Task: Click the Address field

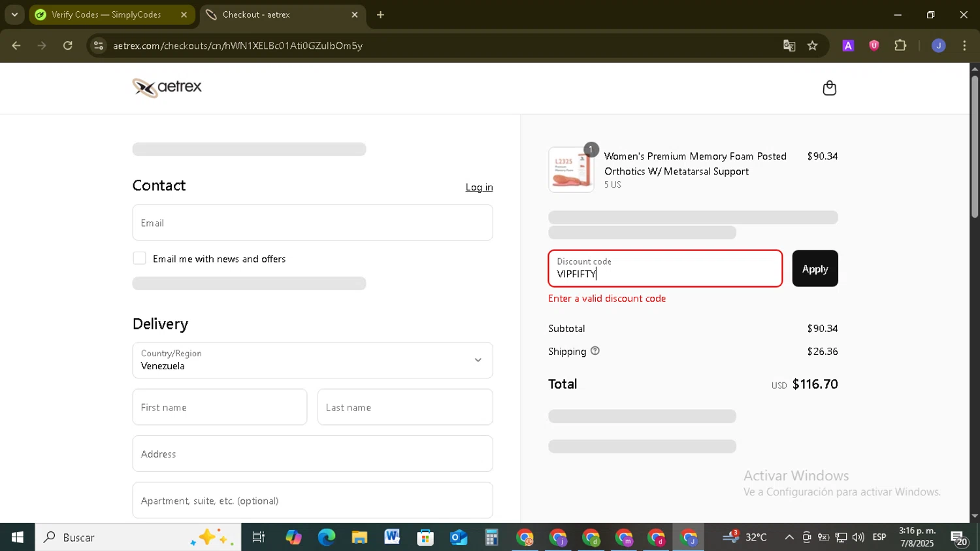Action: (x=312, y=454)
